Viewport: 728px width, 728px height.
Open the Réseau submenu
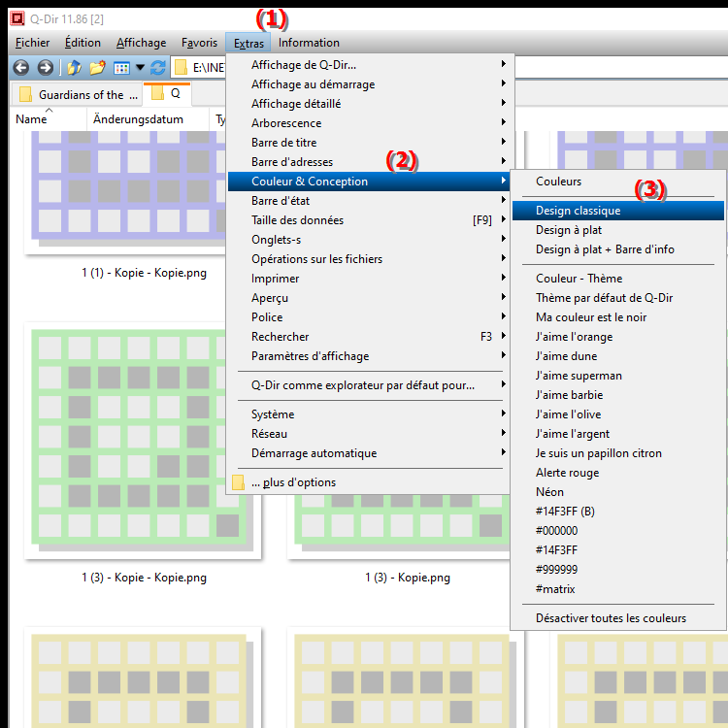[x=370, y=434]
